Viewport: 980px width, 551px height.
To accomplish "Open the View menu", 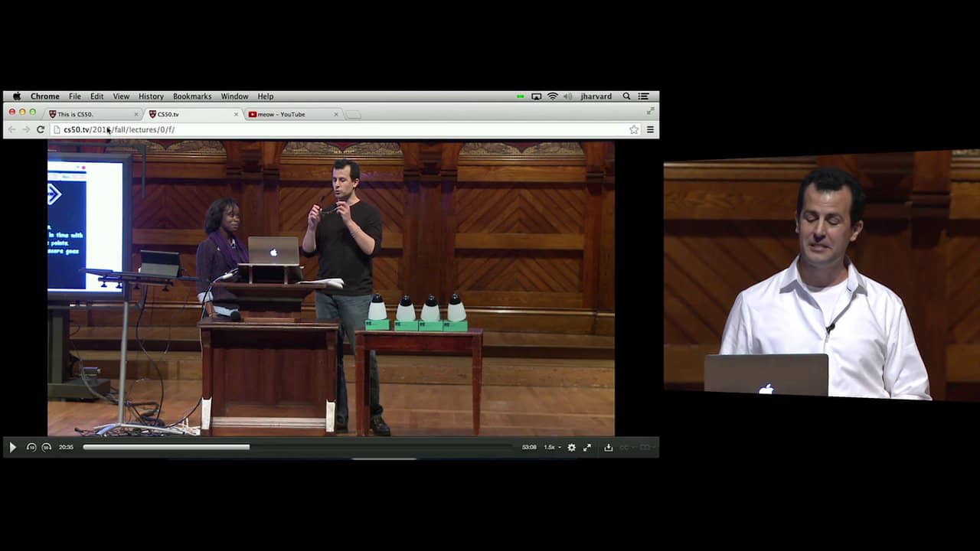I will pos(121,96).
